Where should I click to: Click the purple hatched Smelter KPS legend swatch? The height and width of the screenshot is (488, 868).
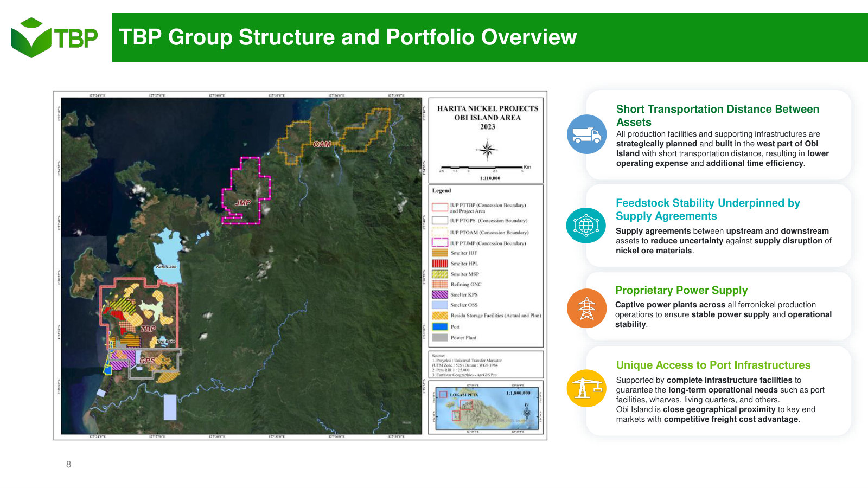(x=439, y=294)
